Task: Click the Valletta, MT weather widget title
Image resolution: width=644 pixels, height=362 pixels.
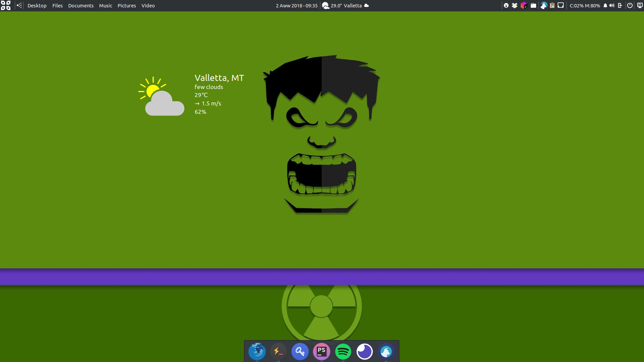Action: (x=219, y=78)
